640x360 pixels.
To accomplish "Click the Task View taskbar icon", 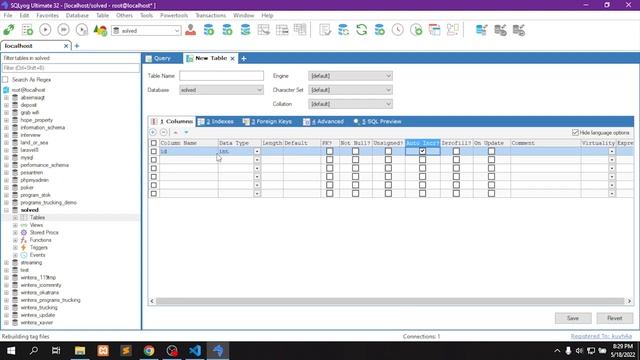I will tap(56, 351).
